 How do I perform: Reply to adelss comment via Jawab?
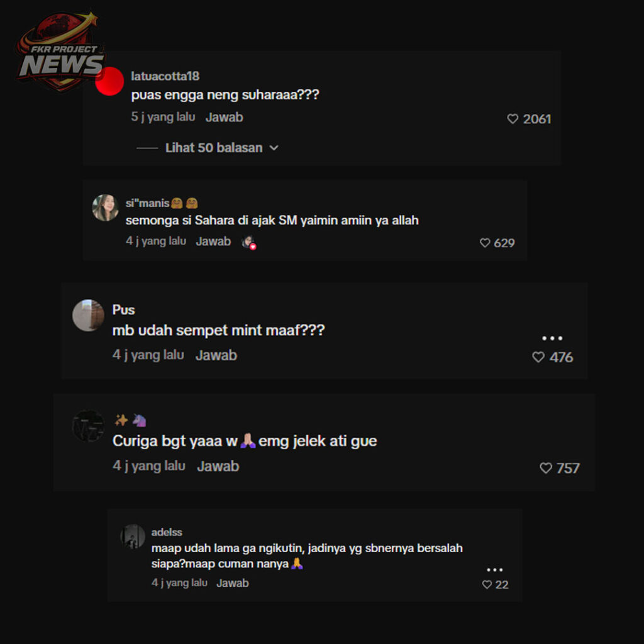coord(233,583)
